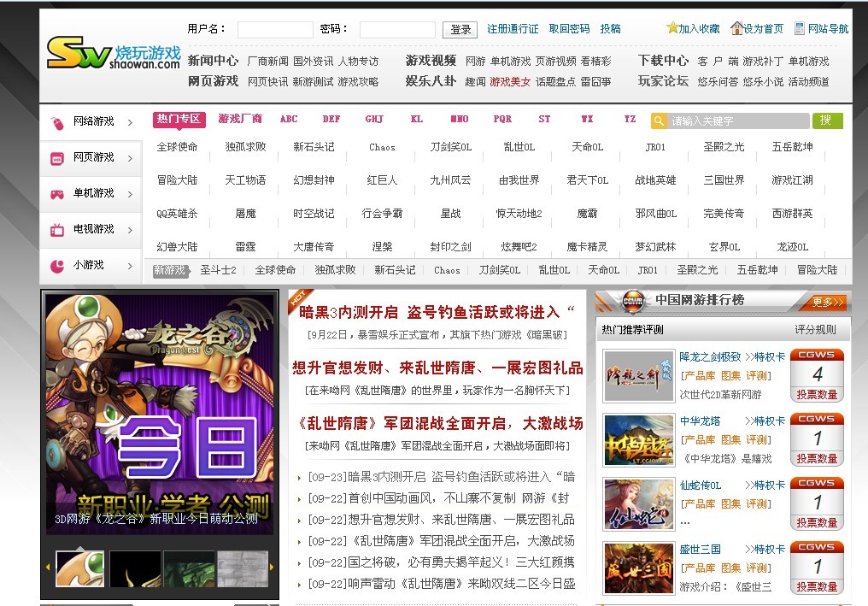This screenshot has height=606, width=868.
Task: Click the mouse icon beside 网络游戏
Action: point(57,122)
